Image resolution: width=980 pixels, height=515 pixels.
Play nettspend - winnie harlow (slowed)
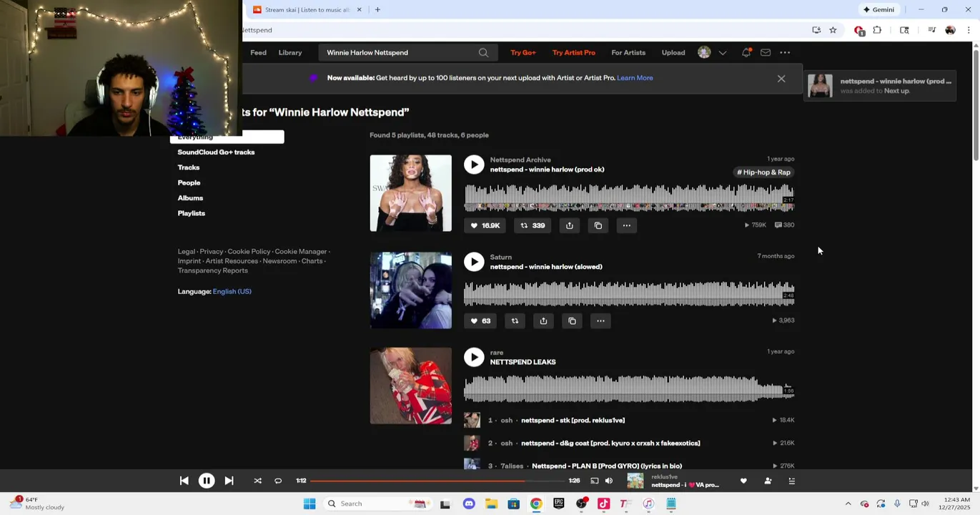point(474,262)
